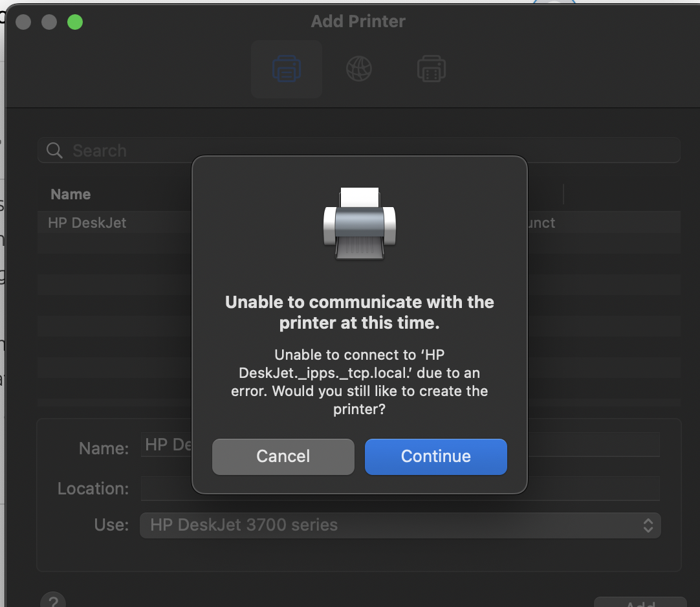
Task: Click the 'Unable to communicate' alert heading
Action: pos(359,312)
